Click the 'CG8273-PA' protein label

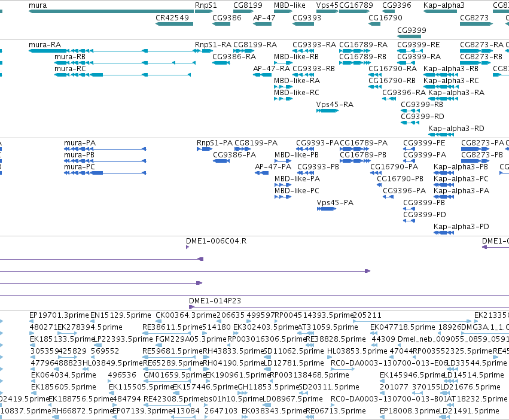pos(483,143)
